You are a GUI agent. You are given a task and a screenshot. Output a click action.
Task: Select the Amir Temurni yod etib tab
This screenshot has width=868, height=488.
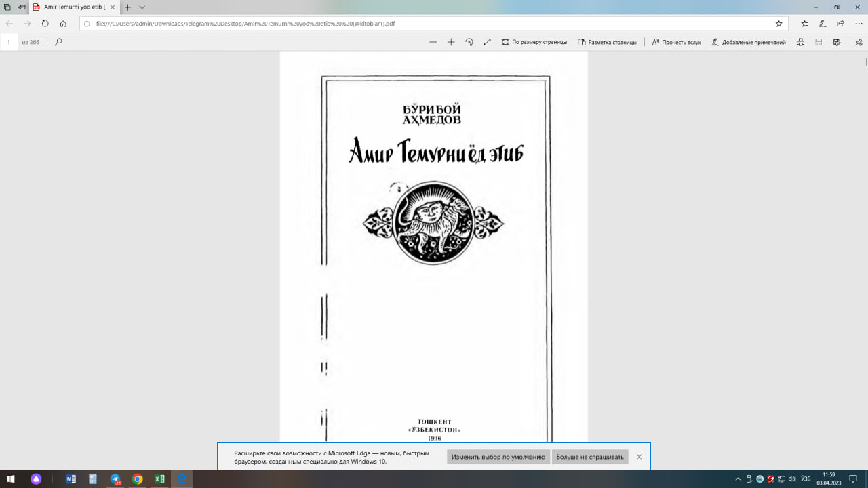coord(74,7)
